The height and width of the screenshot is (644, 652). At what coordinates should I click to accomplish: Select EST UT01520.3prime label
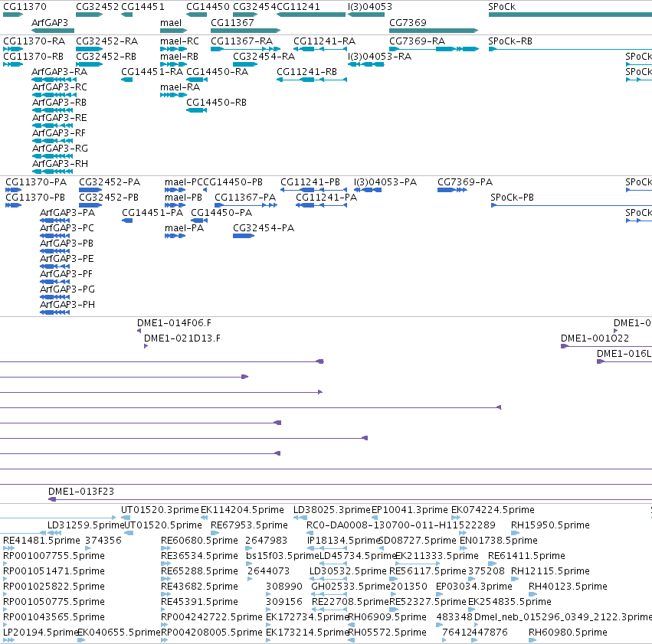pyautogui.click(x=160, y=510)
